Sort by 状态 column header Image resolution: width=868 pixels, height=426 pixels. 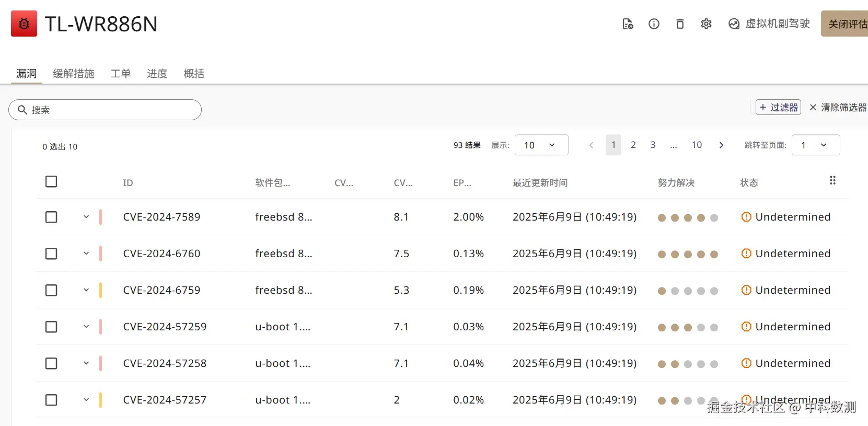coord(749,183)
